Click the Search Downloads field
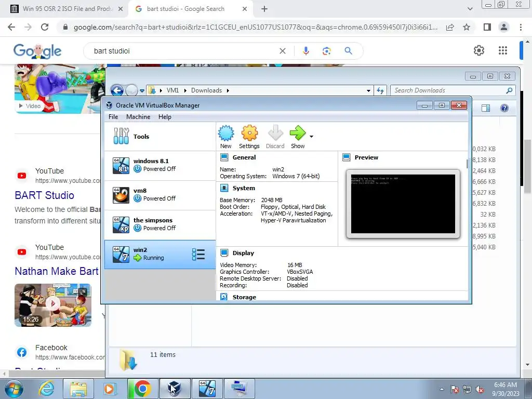This screenshot has height=399, width=532. pos(453,90)
